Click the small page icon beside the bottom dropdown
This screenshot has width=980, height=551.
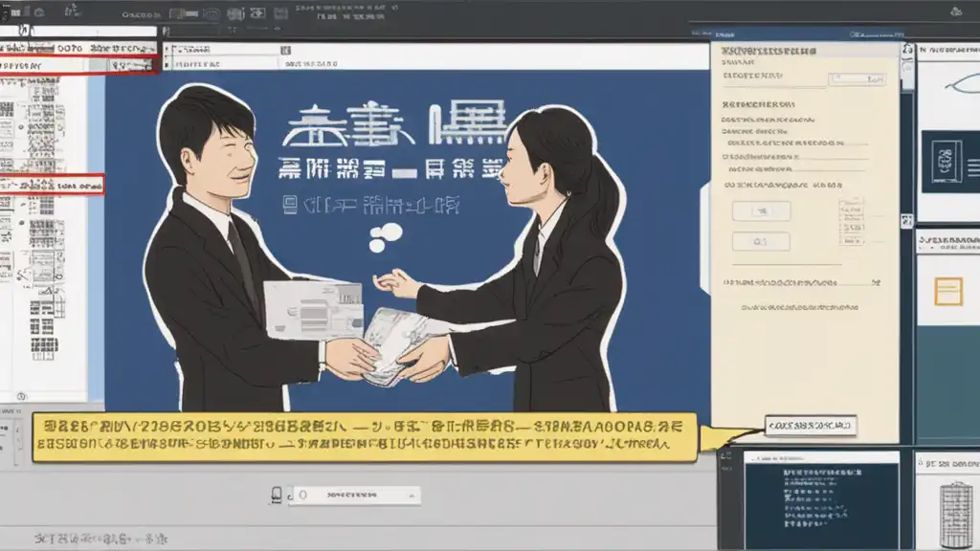[277, 495]
